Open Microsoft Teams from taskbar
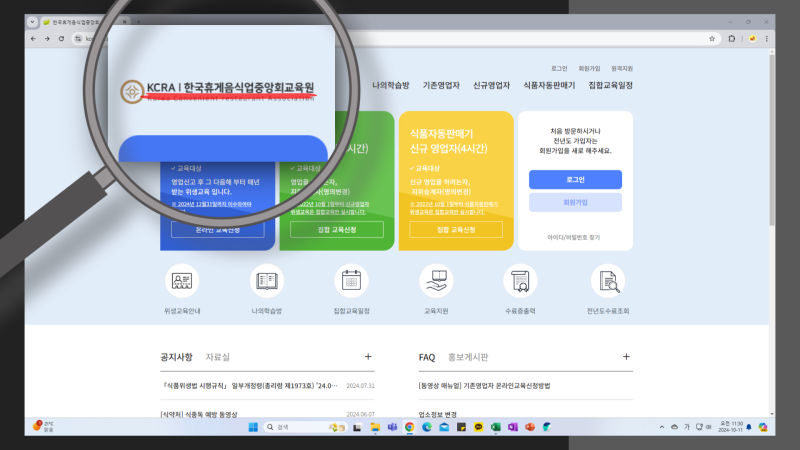The image size is (800, 450). 392,427
